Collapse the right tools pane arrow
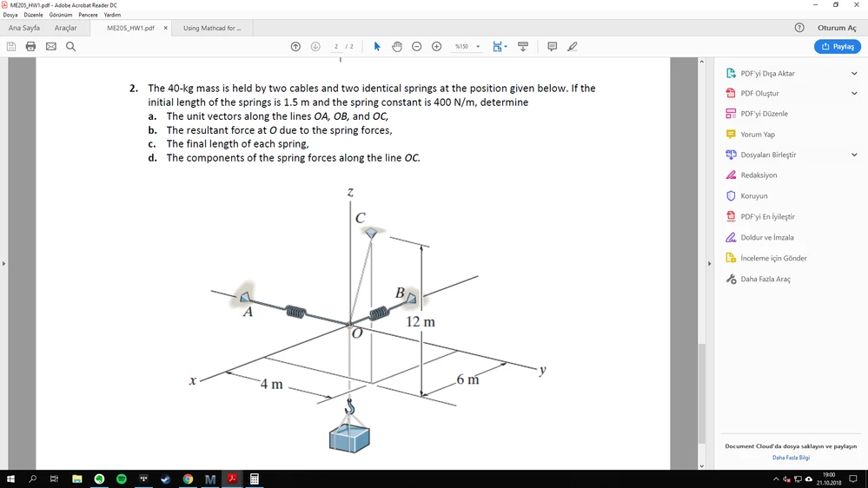This screenshot has width=868, height=488. coord(709,263)
